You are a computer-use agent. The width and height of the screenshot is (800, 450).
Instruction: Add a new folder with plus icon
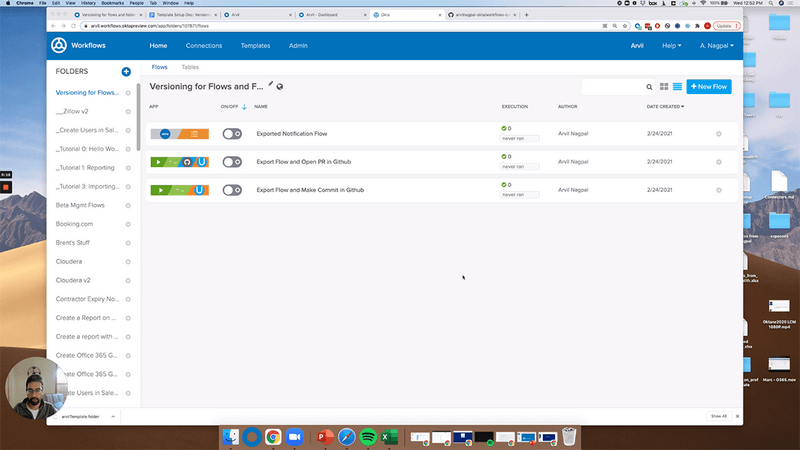(126, 72)
